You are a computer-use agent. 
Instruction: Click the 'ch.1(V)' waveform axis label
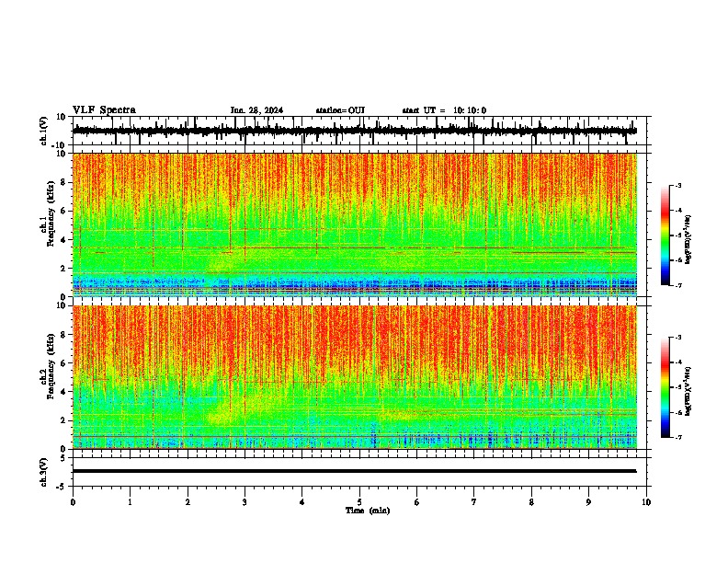click(x=44, y=131)
